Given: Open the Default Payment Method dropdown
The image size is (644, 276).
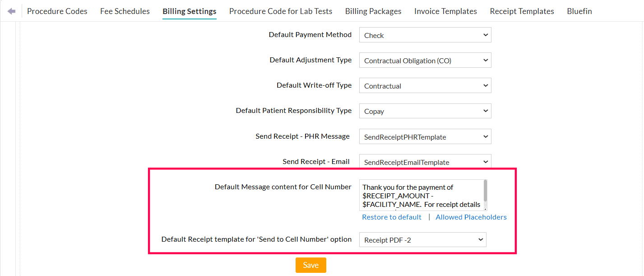Looking at the screenshot, I should point(424,35).
